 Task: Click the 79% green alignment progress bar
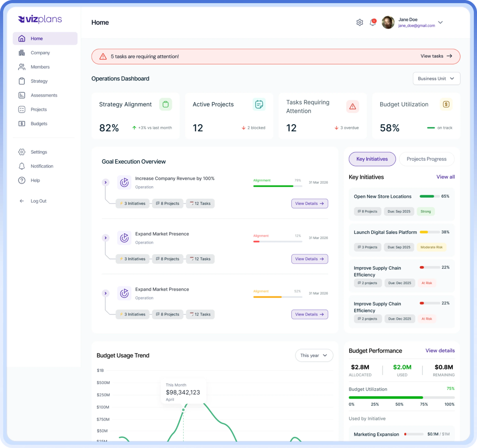click(x=278, y=186)
